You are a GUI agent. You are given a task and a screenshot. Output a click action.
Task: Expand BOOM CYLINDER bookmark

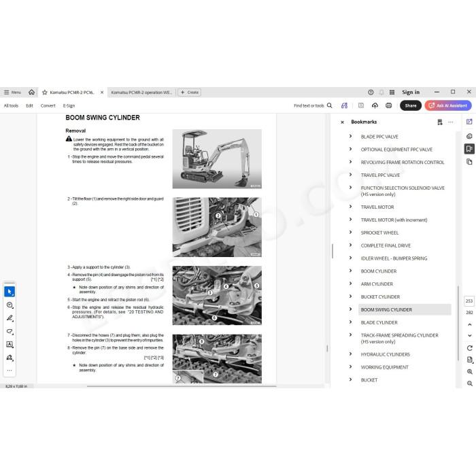(350, 271)
